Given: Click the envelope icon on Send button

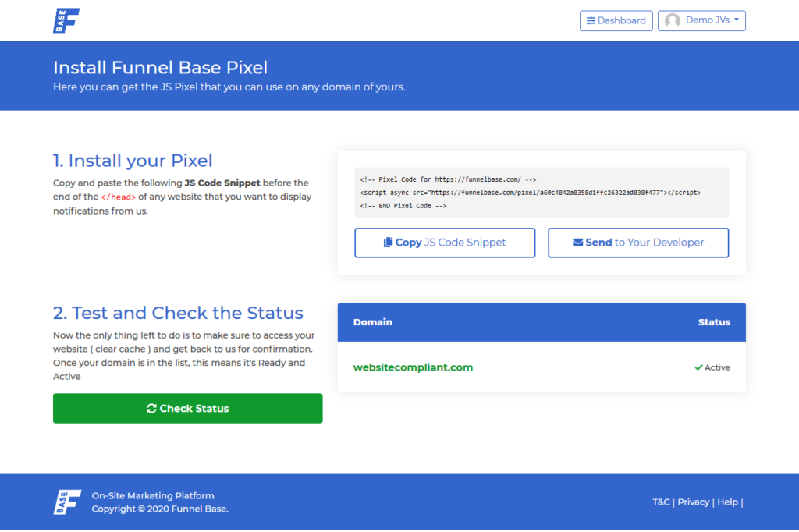Looking at the screenshot, I should tap(578, 243).
